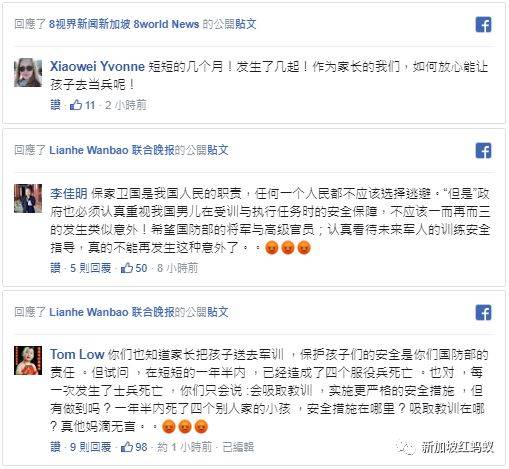This screenshot has height=469, width=509.
Task: Click thumbs-up icon with 11 likes
Action: click(x=76, y=105)
